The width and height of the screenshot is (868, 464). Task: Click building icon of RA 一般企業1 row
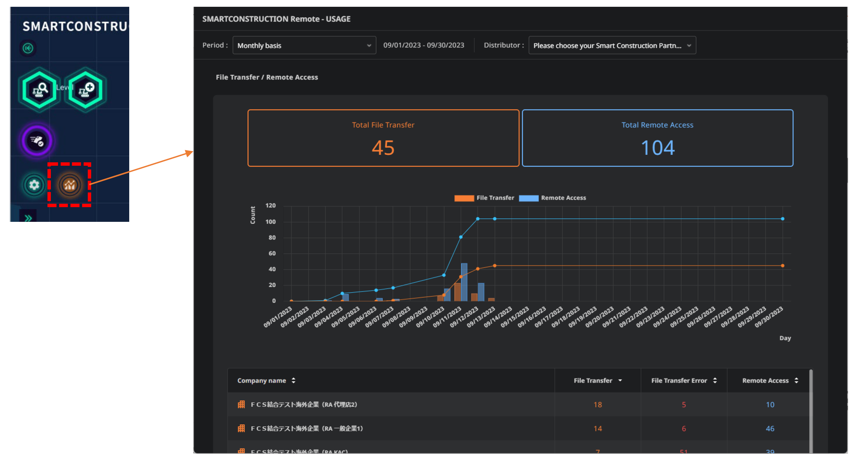coord(241,429)
